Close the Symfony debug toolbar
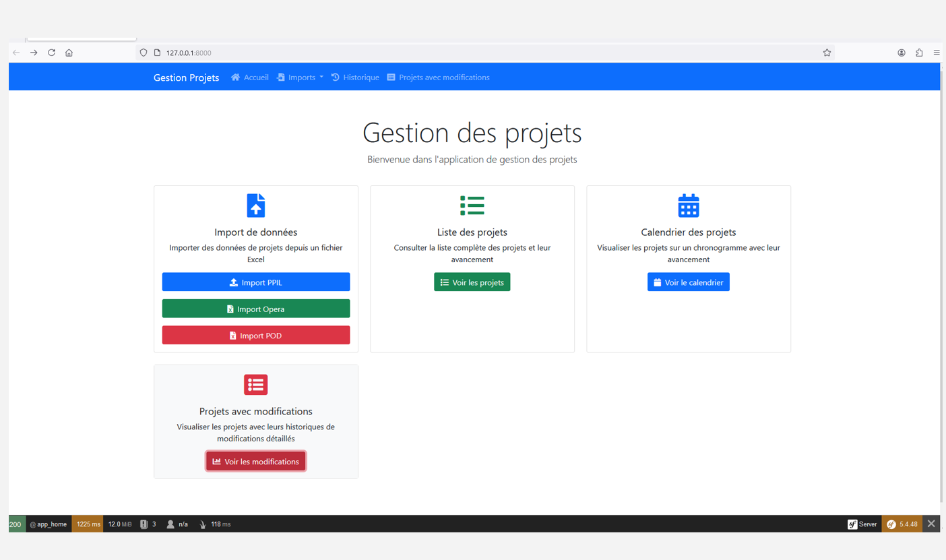946x560 pixels. click(x=931, y=524)
